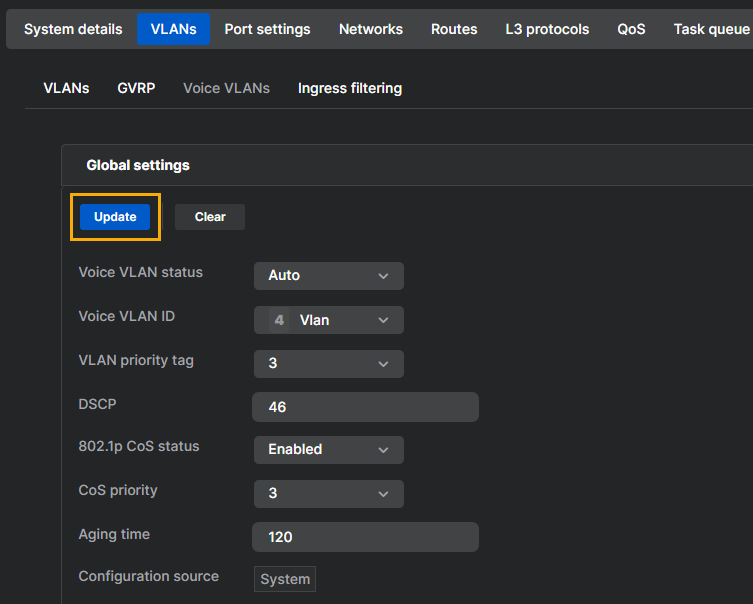
Task: Open the Routes tab
Action: coord(454,29)
